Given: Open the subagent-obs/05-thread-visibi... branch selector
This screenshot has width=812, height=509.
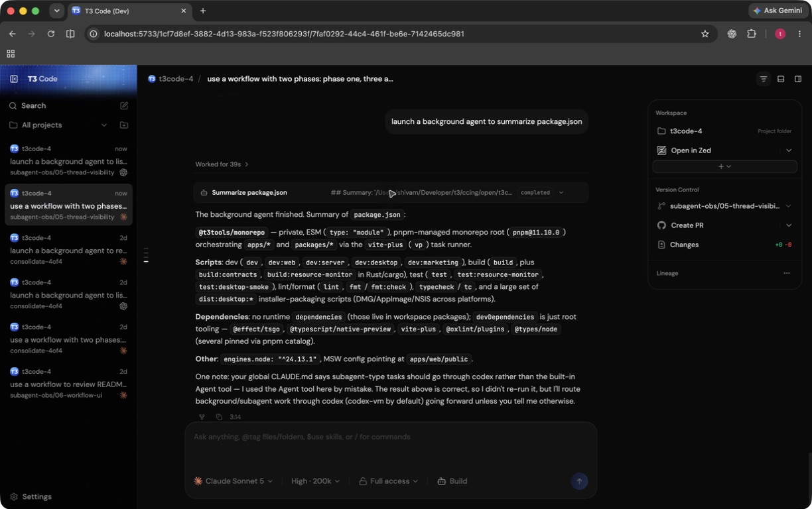Looking at the screenshot, I should pos(725,206).
